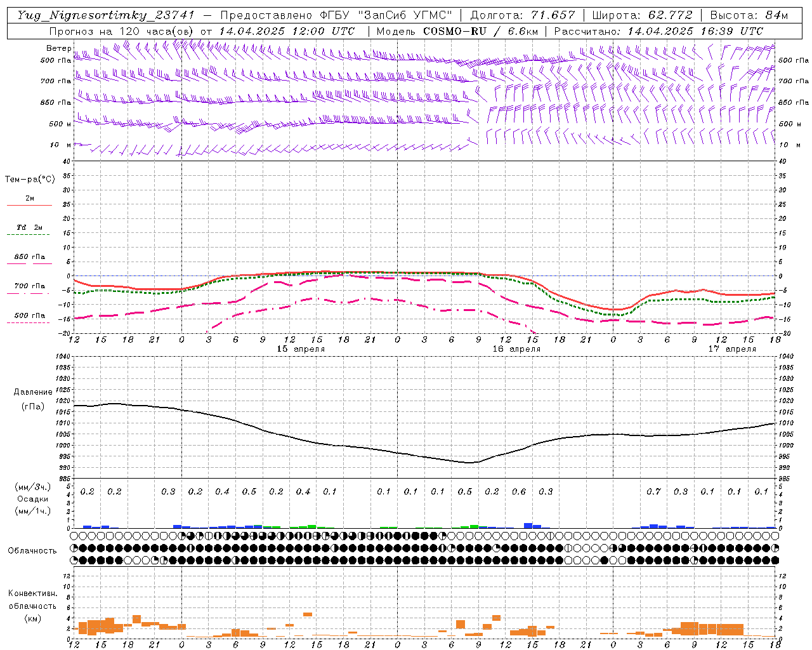Click the 16 апреля date label
The width and height of the screenshot is (812, 650).
(x=516, y=349)
